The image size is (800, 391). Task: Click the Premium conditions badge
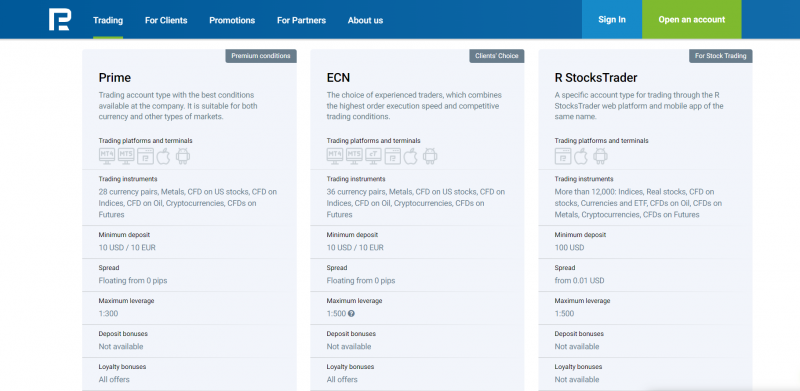pos(261,56)
